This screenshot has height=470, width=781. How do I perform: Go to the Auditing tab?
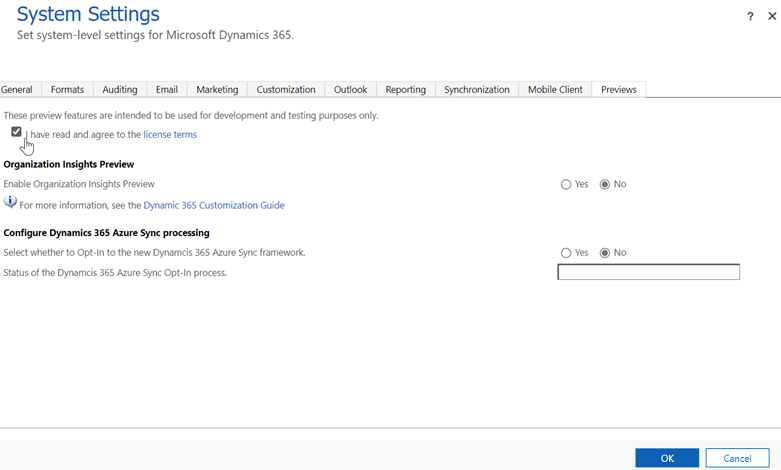point(120,90)
